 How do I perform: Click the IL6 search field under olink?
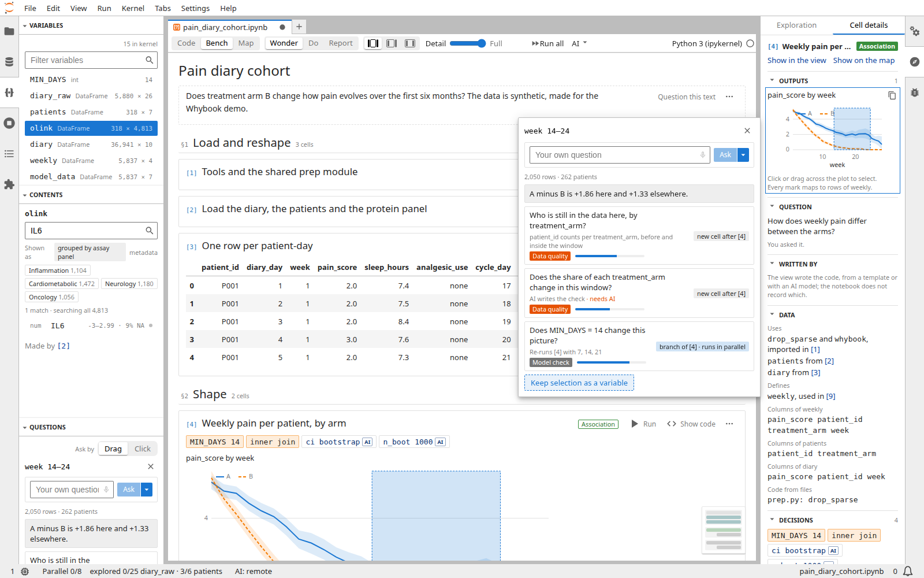click(x=91, y=231)
